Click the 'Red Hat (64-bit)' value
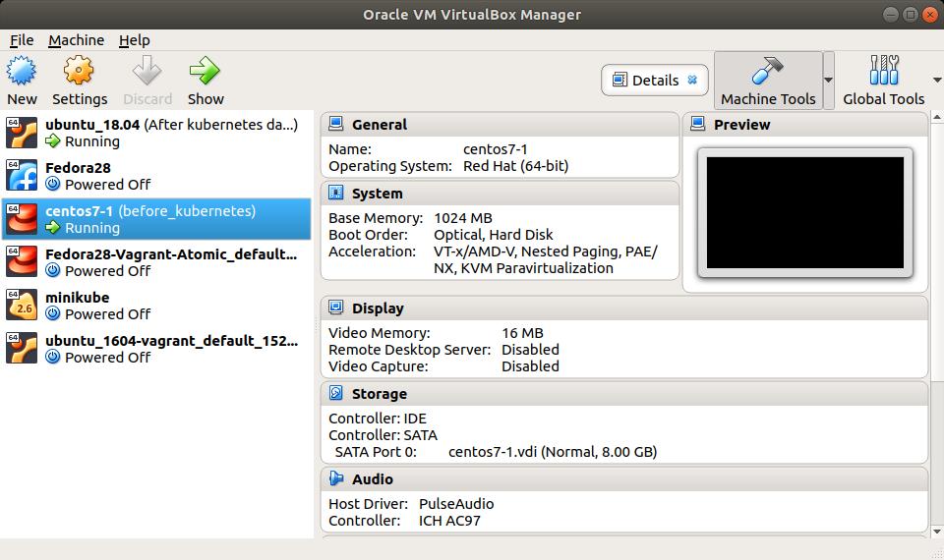 pos(516,166)
